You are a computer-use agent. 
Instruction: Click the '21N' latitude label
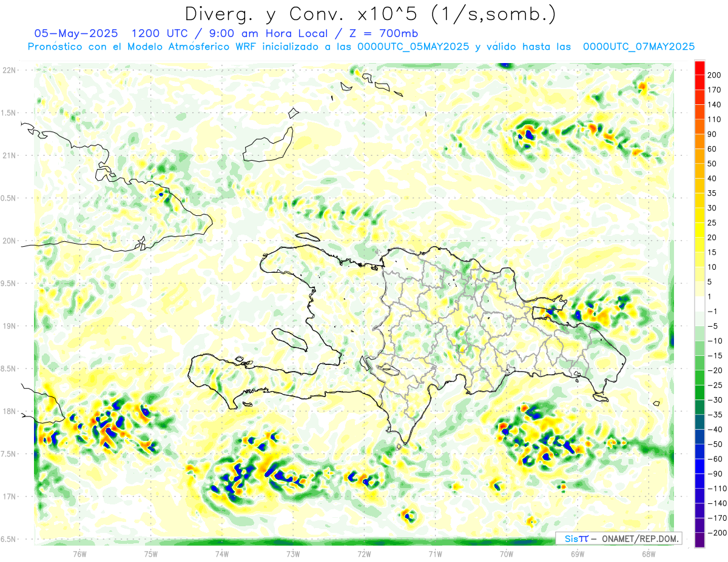point(10,155)
